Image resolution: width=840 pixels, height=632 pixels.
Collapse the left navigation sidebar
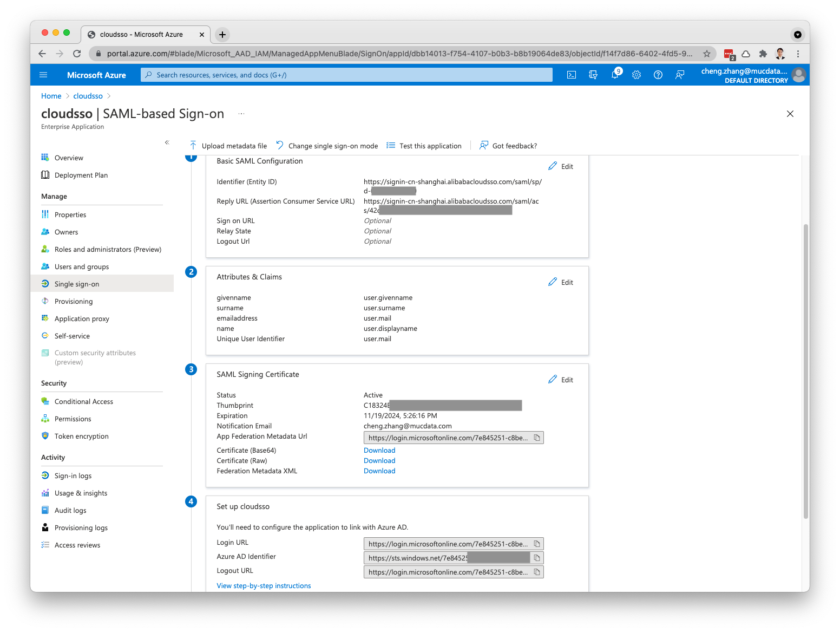[167, 142]
